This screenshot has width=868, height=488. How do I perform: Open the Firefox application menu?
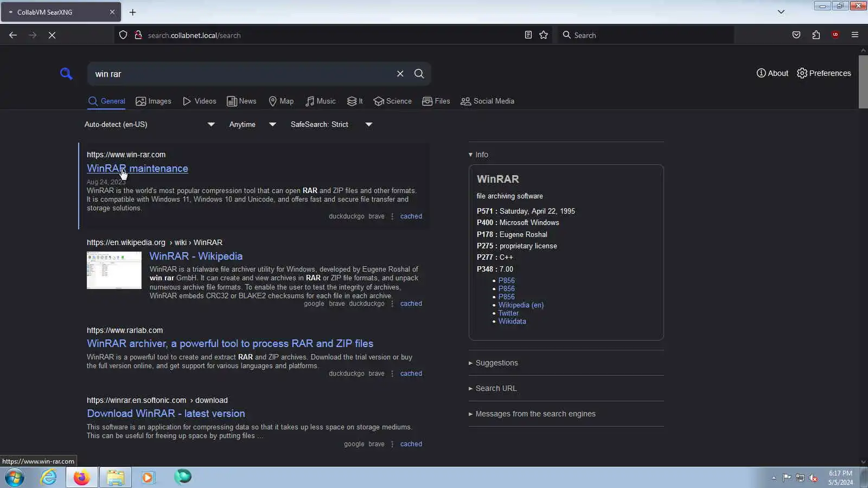pyautogui.click(x=855, y=35)
